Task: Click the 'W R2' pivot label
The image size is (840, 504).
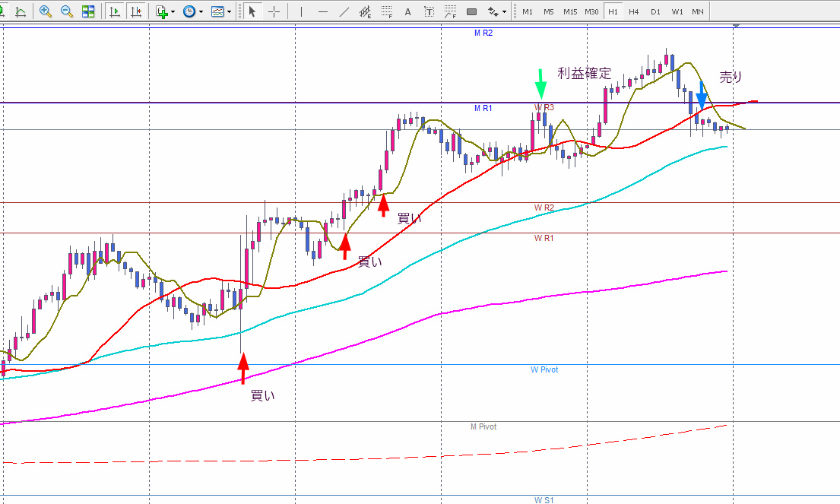Action: [x=544, y=208]
